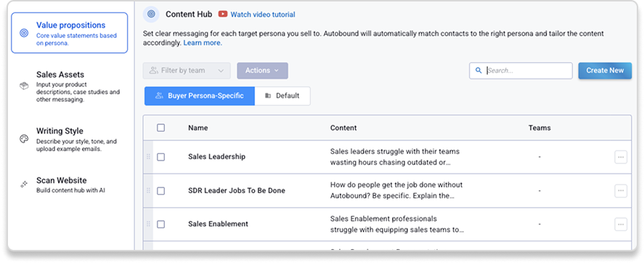Open more options for SDR Leader Jobs row
The image size is (644, 263).
pos(621,190)
